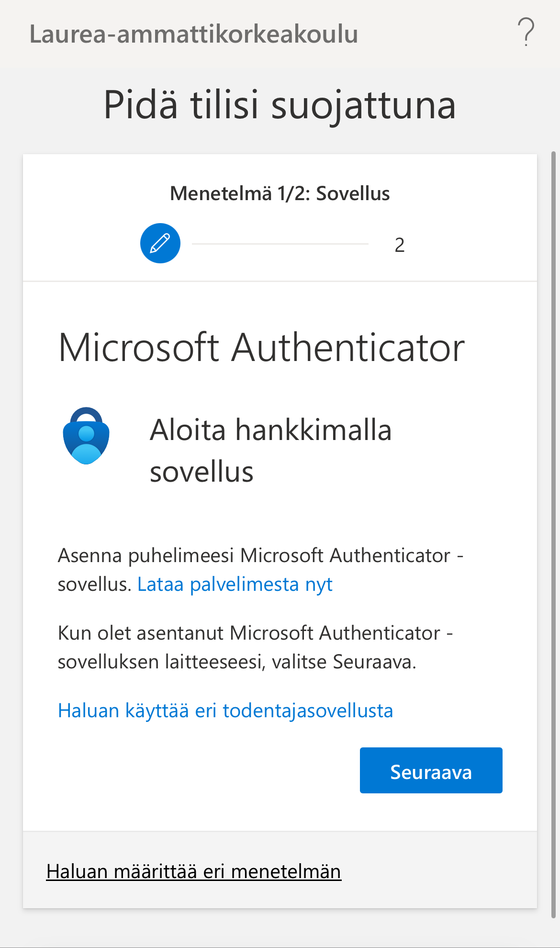Select the step 2 indicator number

point(400,245)
